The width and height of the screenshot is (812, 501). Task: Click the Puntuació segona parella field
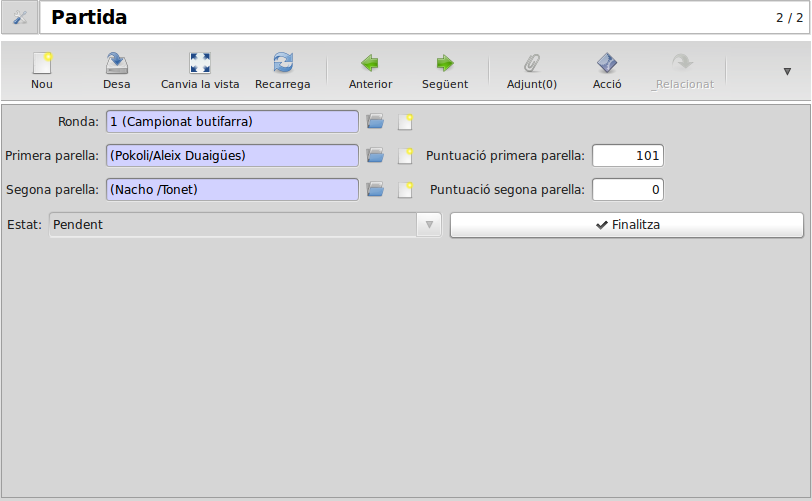click(x=628, y=190)
